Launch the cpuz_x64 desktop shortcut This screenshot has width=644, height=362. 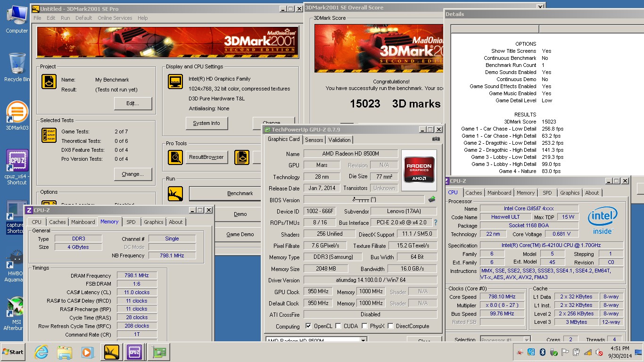pos(17,167)
